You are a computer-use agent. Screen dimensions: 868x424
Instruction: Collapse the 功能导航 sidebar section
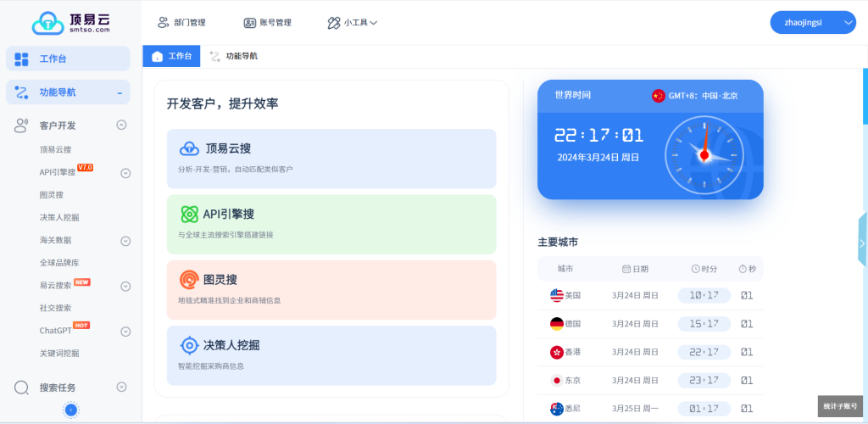coord(120,92)
